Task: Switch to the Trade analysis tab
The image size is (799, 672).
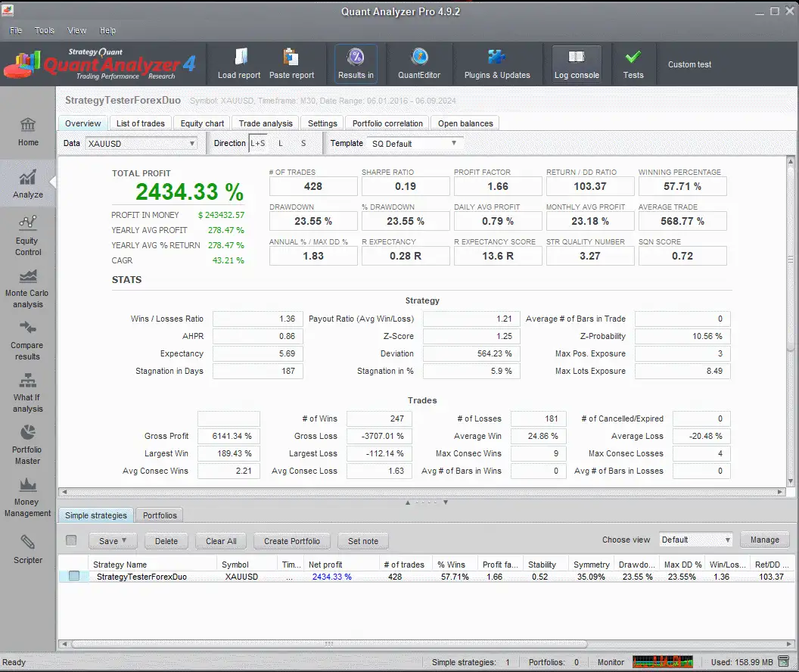Action: (x=265, y=123)
